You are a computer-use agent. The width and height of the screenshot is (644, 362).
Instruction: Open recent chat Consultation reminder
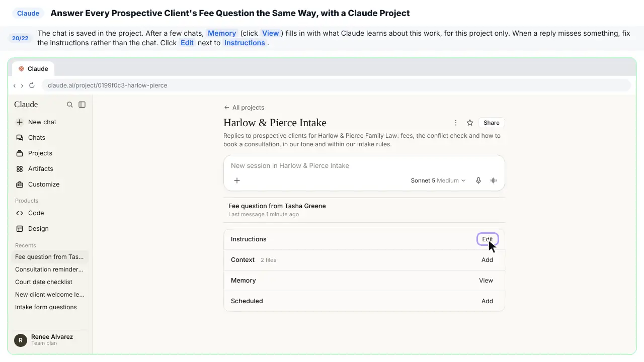tap(49, 269)
